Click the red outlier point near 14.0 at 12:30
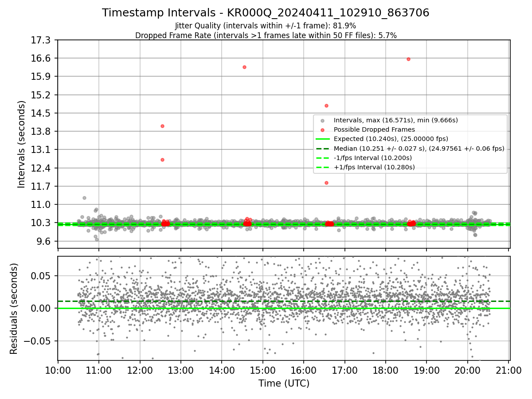The width and height of the screenshot is (532, 399). click(162, 126)
